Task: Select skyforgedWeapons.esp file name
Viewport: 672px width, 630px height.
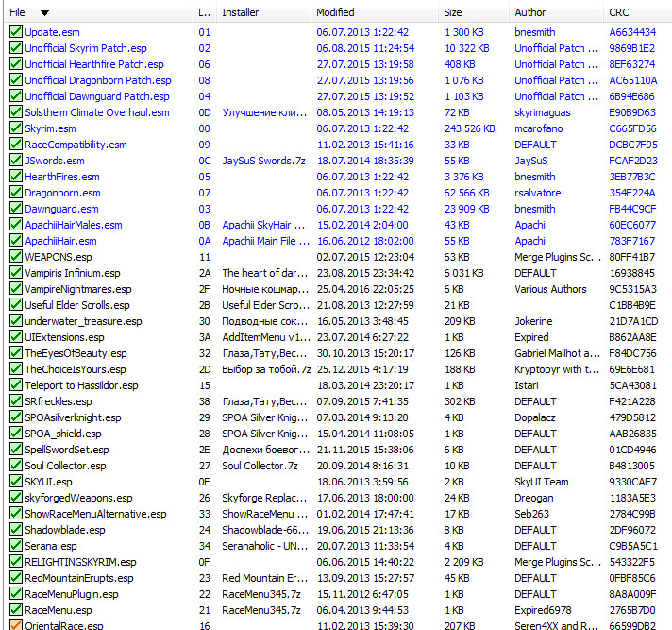Action: click(x=78, y=498)
